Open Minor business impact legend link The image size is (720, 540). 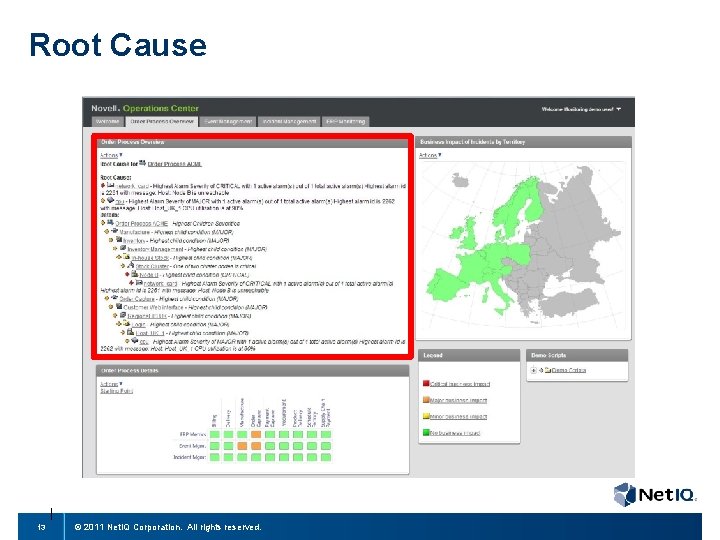458,417
